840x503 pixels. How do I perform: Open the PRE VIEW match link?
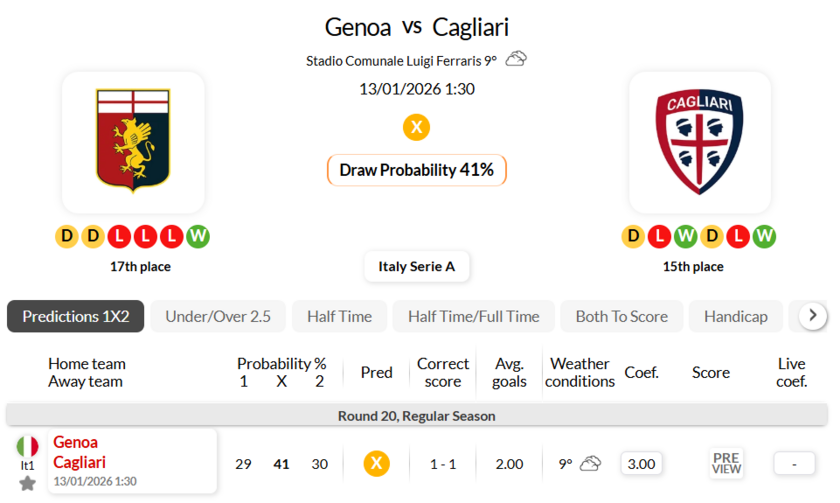[x=726, y=463]
